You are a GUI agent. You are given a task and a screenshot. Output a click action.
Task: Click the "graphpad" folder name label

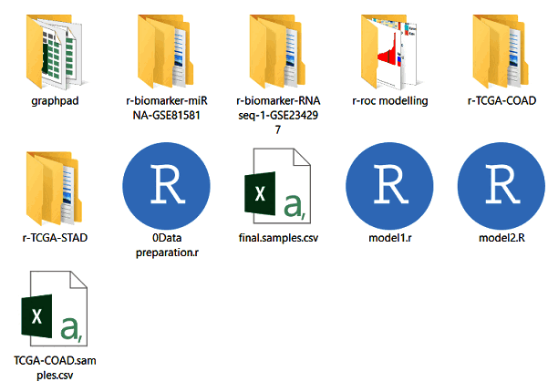[55, 100]
